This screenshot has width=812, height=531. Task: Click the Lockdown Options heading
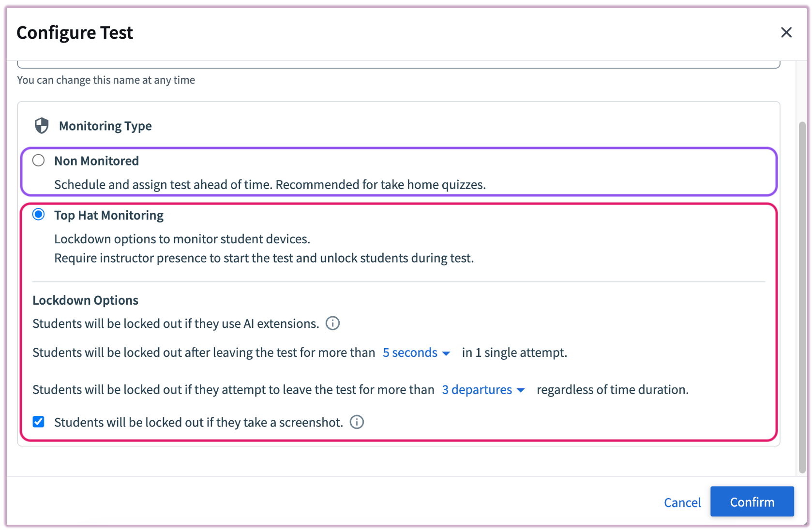pos(85,300)
